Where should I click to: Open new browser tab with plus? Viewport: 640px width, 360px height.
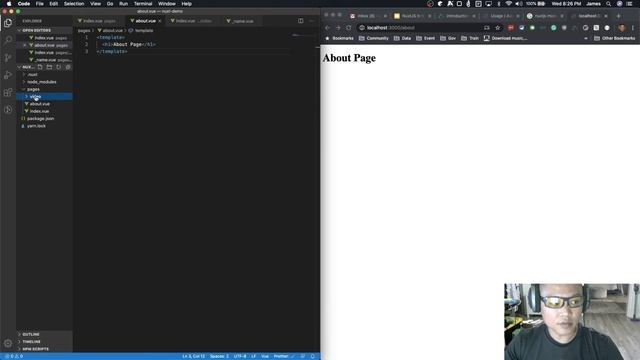point(619,16)
